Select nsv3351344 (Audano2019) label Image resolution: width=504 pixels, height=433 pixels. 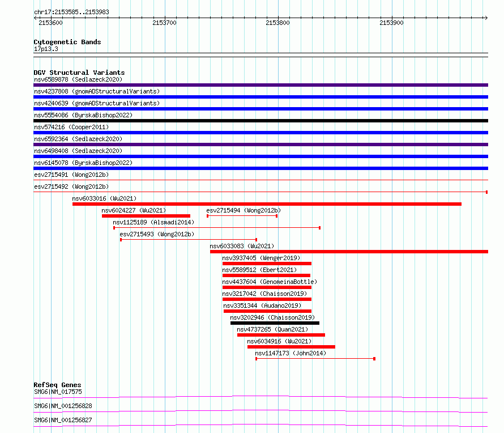click(262, 305)
